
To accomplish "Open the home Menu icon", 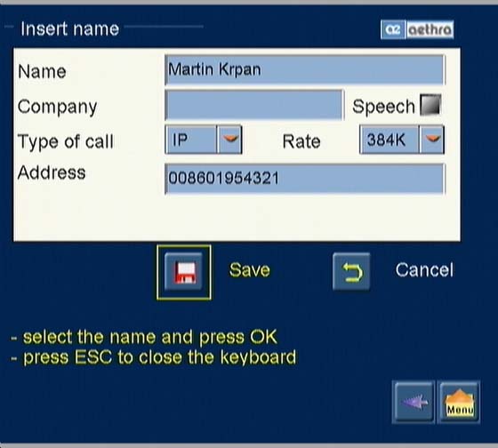I will click(x=459, y=403).
